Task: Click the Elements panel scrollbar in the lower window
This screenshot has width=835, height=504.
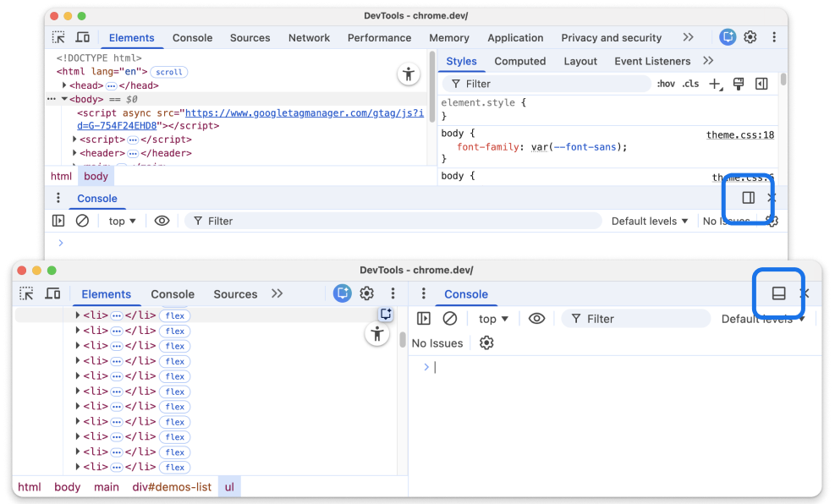Action: (404, 339)
